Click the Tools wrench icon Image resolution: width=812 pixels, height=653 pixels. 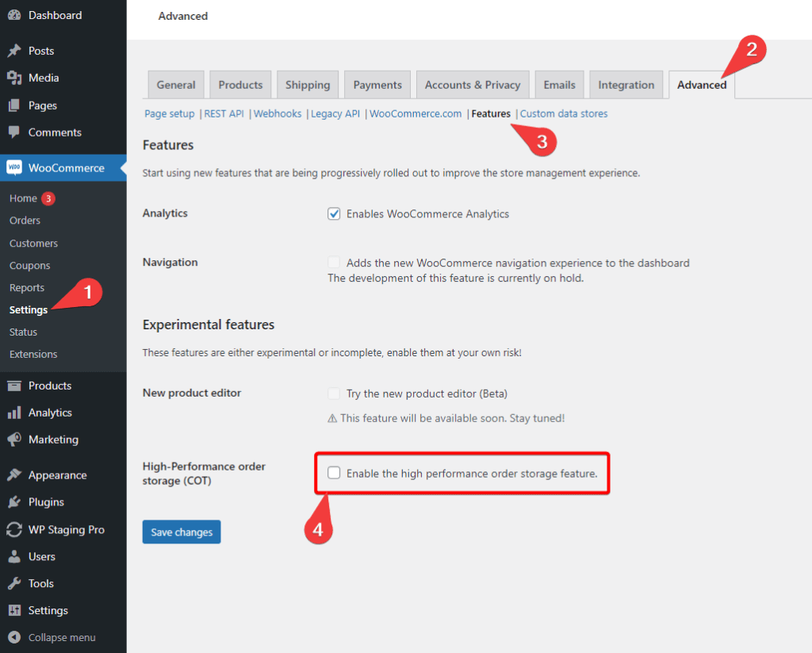[x=14, y=583]
